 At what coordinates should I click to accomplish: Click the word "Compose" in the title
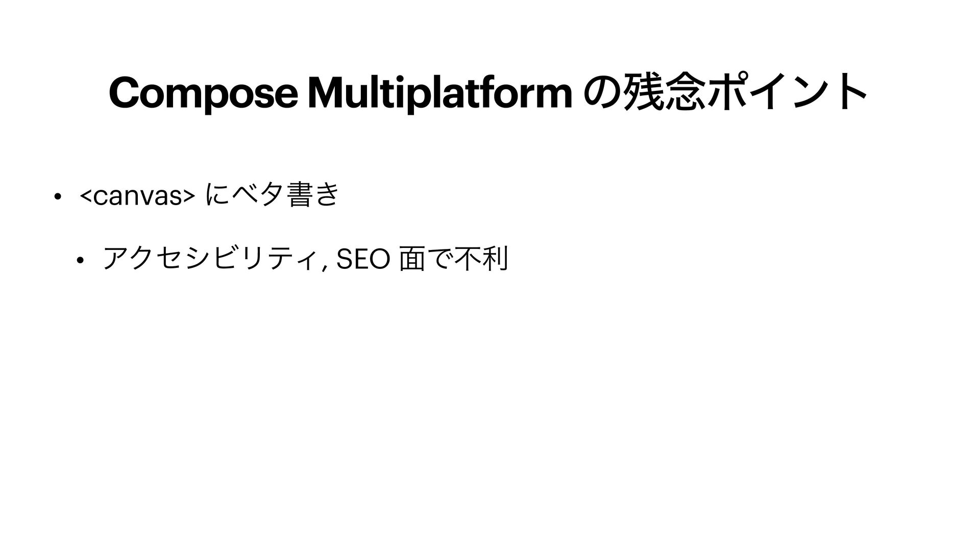(x=202, y=93)
